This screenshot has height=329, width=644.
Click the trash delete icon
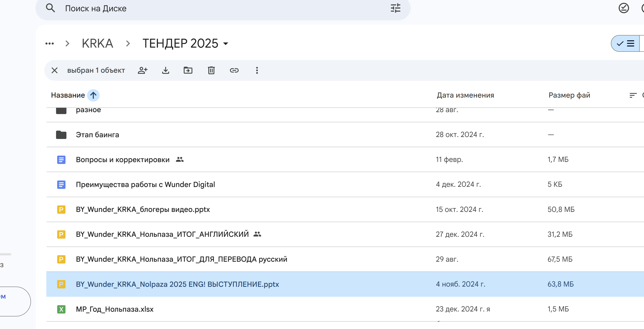211,70
